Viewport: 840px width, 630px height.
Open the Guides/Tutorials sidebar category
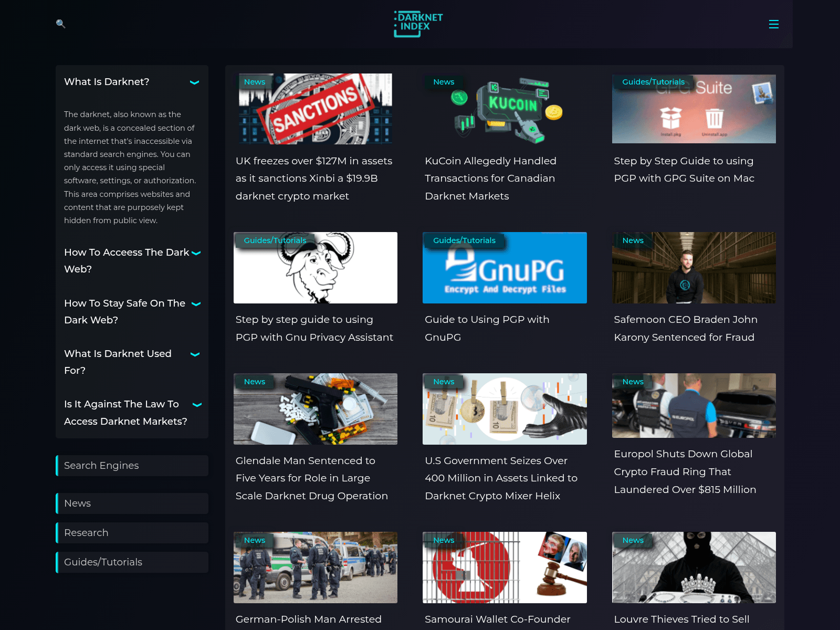(132, 562)
